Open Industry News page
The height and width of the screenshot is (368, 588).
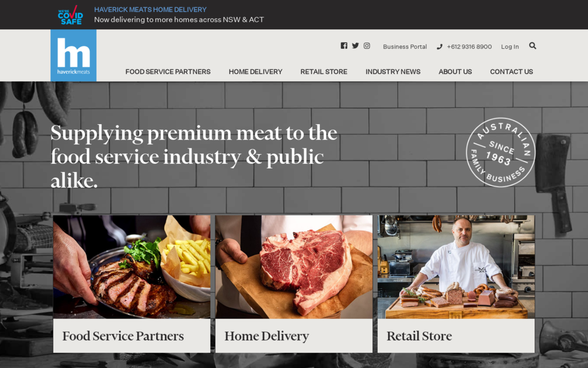[x=393, y=71]
